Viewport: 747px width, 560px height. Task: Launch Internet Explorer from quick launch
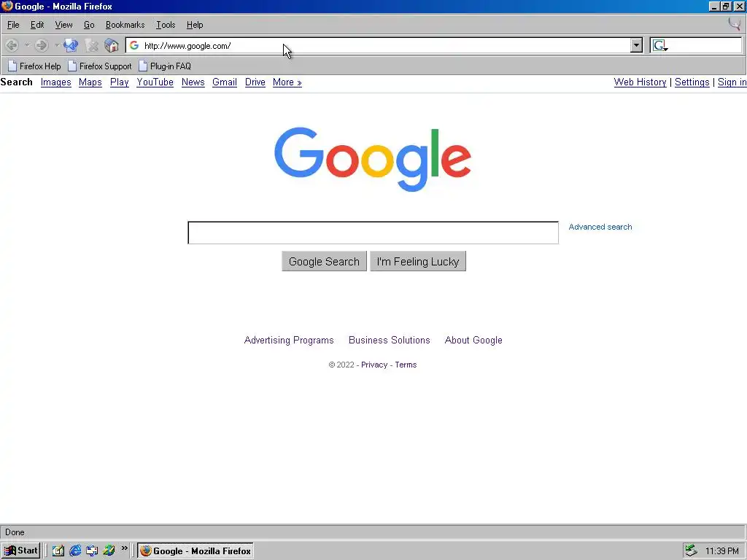pos(75,551)
